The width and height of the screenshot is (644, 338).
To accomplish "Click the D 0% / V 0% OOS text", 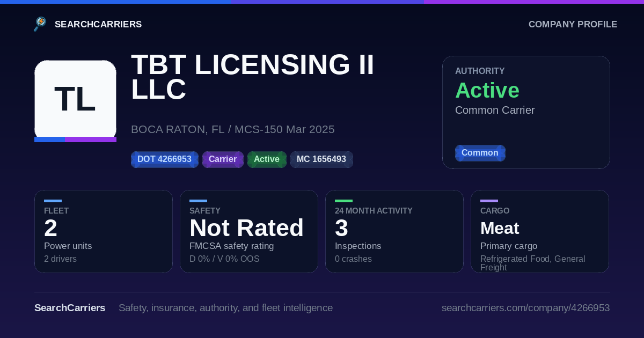I will tap(224, 259).
